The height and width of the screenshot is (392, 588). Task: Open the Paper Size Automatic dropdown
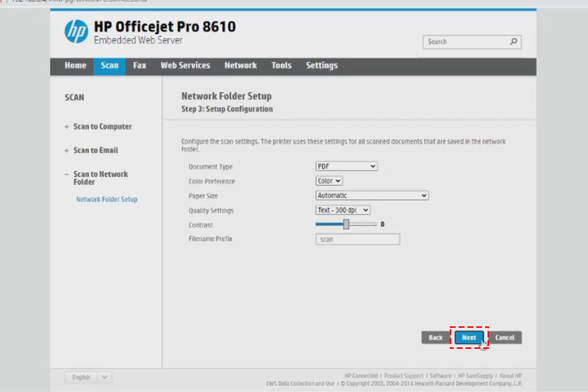(x=372, y=196)
